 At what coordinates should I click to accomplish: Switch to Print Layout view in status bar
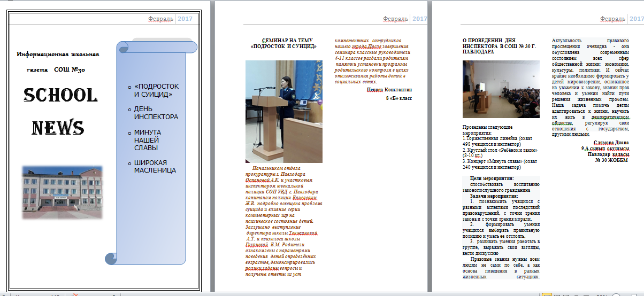point(547,294)
